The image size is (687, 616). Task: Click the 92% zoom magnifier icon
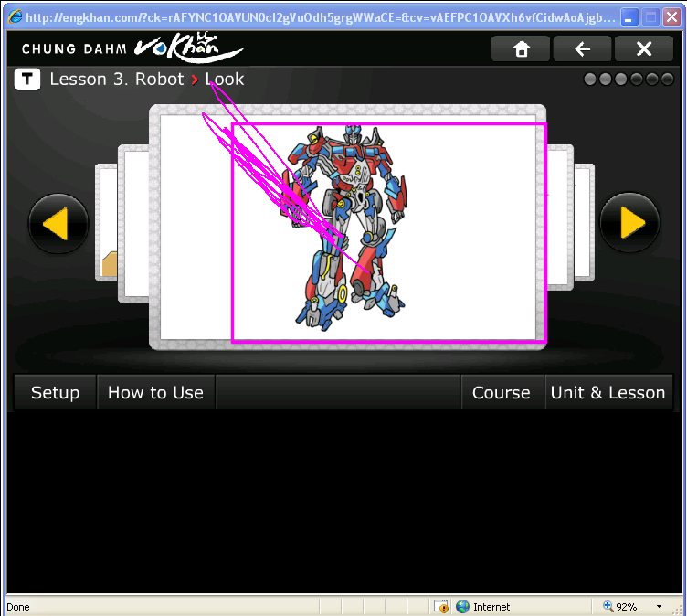608,606
